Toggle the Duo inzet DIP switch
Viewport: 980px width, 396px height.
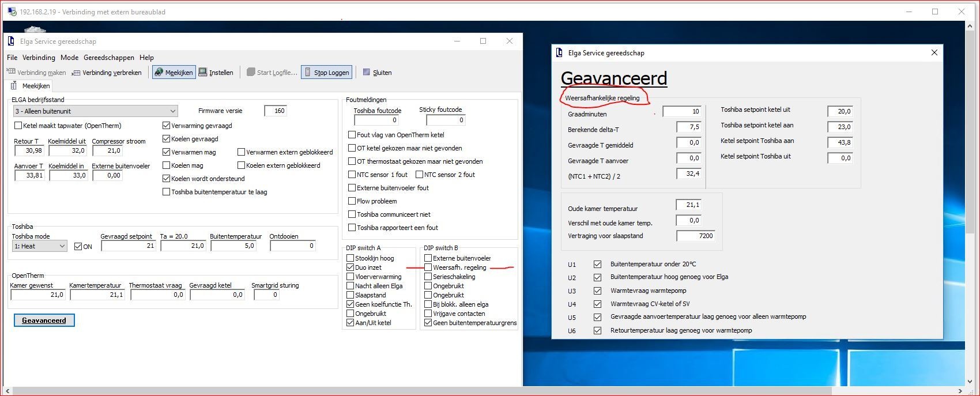[350, 267]
